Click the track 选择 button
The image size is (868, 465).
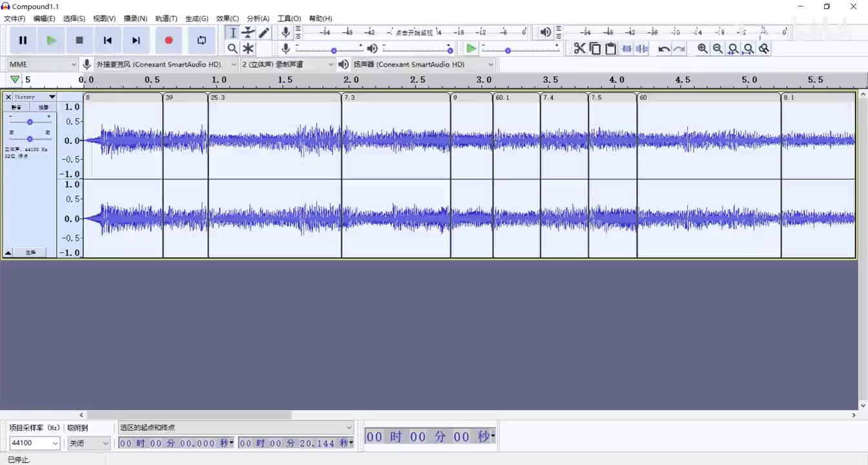[x=30, y=253]
